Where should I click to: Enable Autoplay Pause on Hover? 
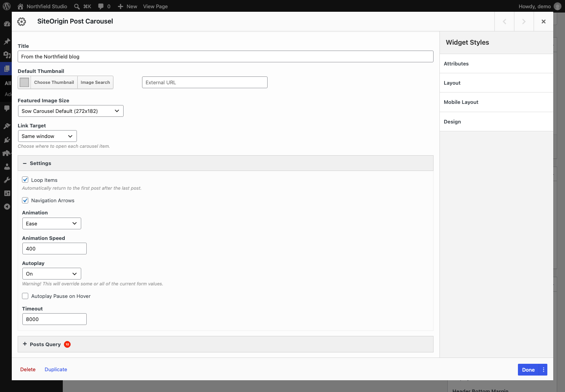click(25, 296)
